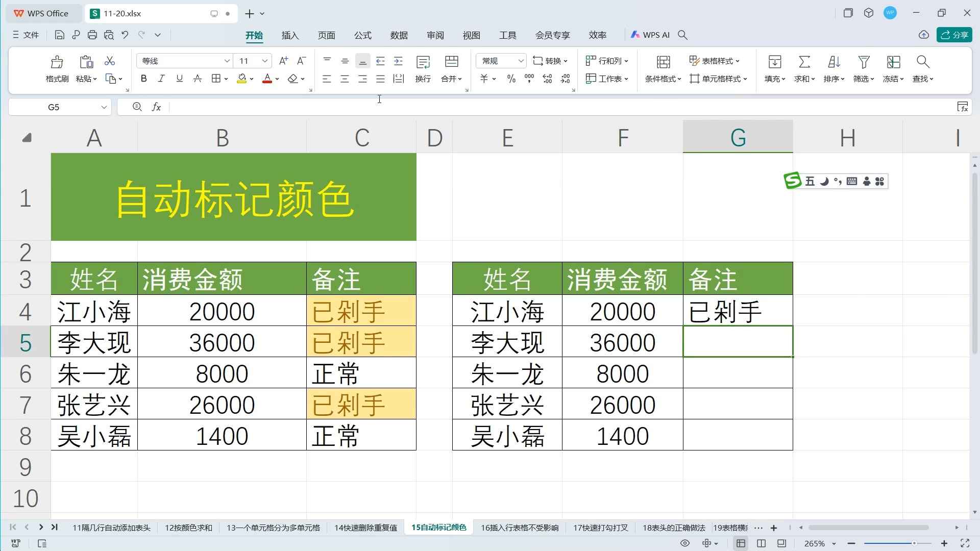Apply red font color swatch
Viewport: 980px width, 551px height.
[267, 79]
